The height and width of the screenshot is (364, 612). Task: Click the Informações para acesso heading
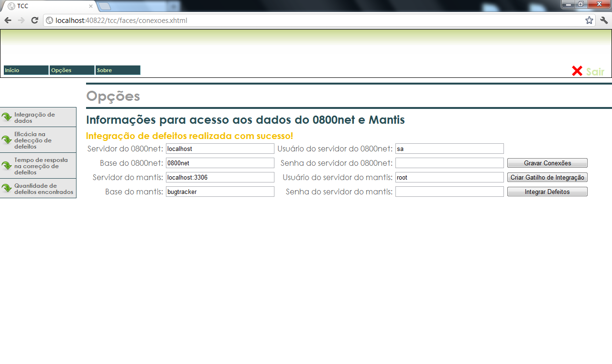click(x=245, y=120)
